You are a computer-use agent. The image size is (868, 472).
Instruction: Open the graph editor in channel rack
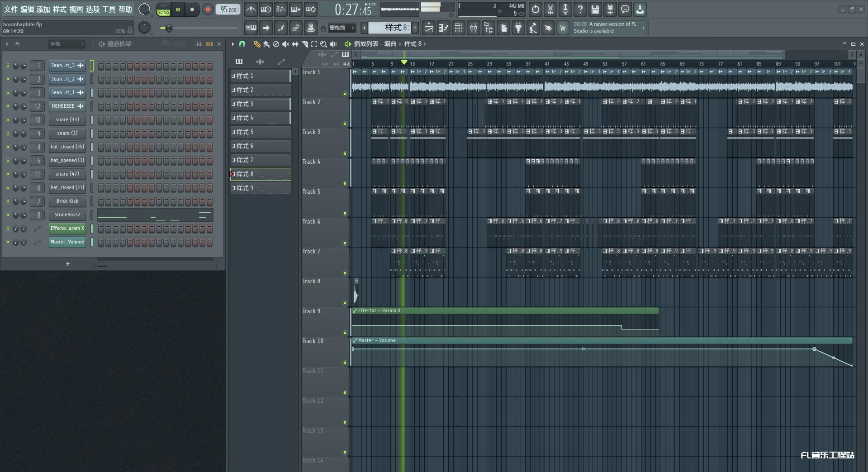click(199, 44)
